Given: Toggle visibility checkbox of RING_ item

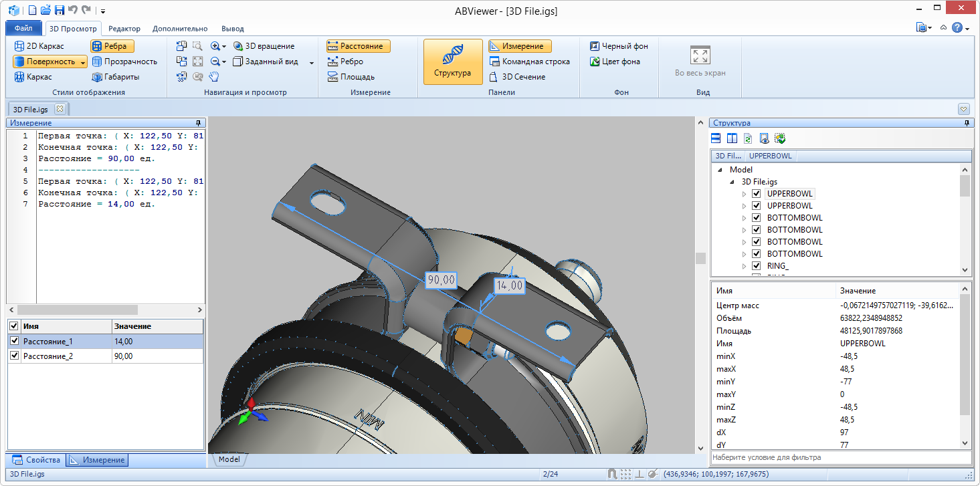Looking at the screenshot, I should (x=757, y=266).
